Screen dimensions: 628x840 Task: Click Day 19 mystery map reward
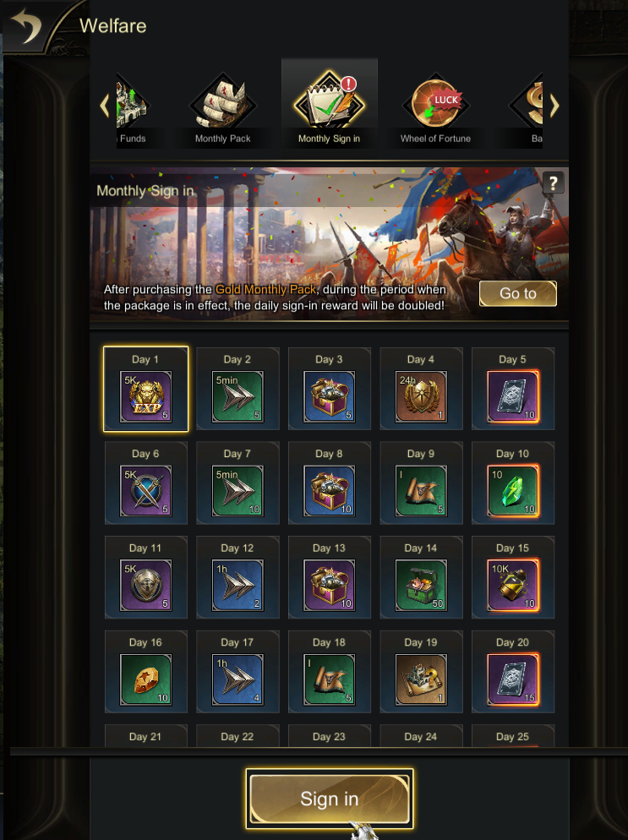pos(421,679)
